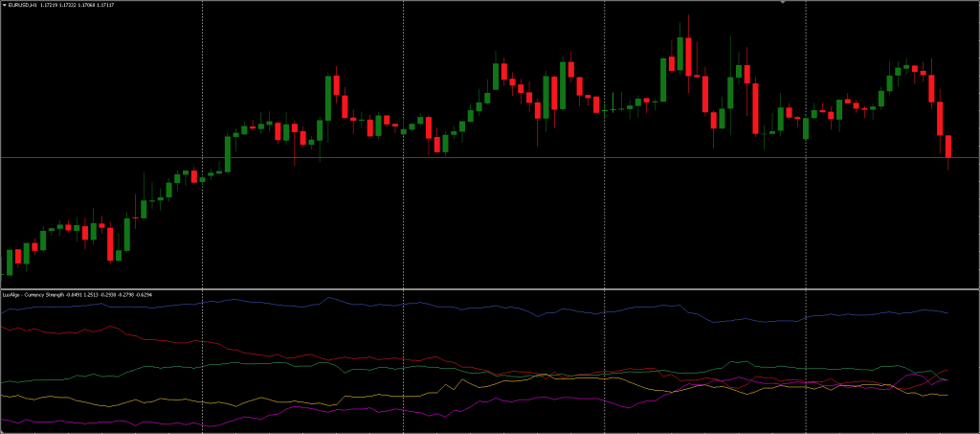Click the chart shift triangle marker at top
Viewport: 980px width, 434px height.
pyautogui.click(x=783, y=3)
